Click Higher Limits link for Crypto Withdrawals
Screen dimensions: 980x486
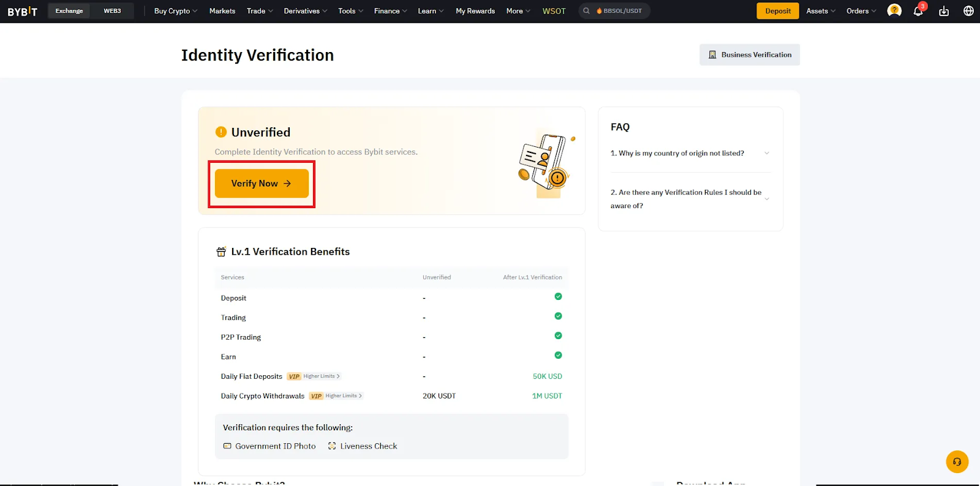(344, 396)
